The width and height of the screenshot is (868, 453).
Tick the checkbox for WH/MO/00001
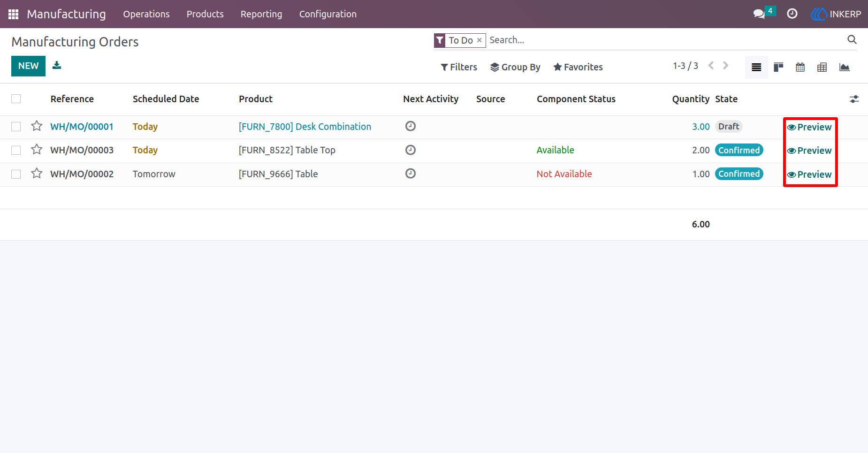click(16, 127)
